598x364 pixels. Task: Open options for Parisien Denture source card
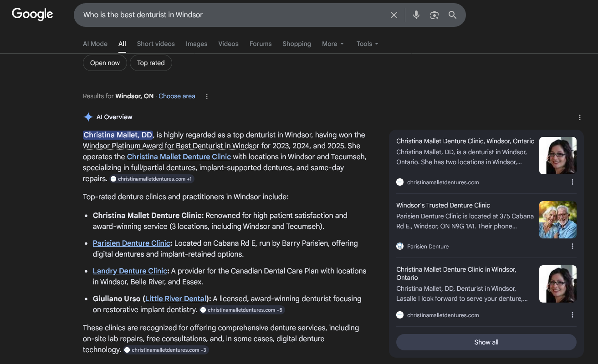point(572,246)
